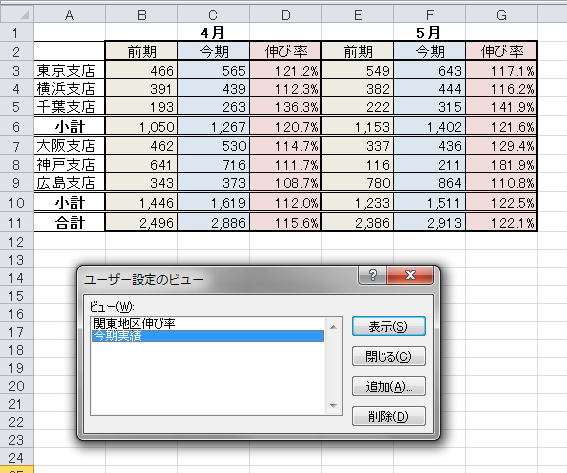Click the 4月 伸び率 header cell
The image size is (567, 473).
pyautogui.click(x=285, y=51)
